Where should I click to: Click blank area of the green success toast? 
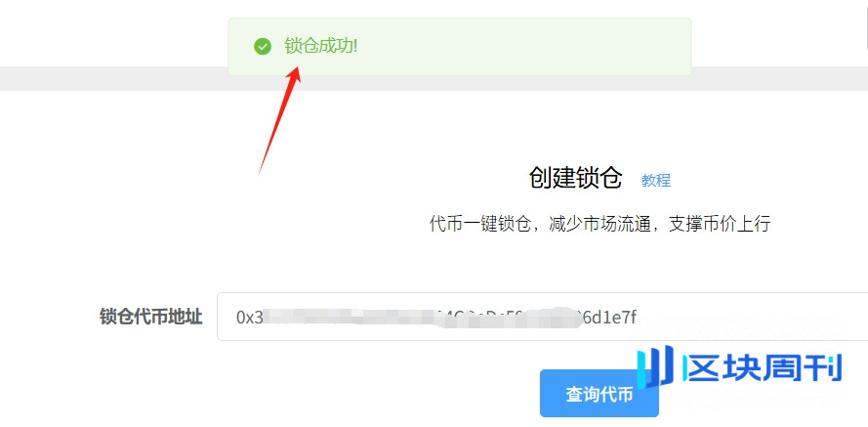[526, 47]
